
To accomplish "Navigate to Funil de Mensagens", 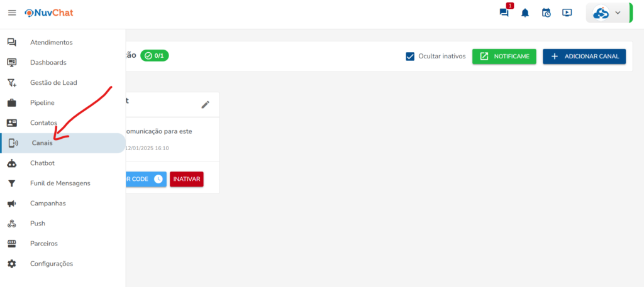I will 60,183.
